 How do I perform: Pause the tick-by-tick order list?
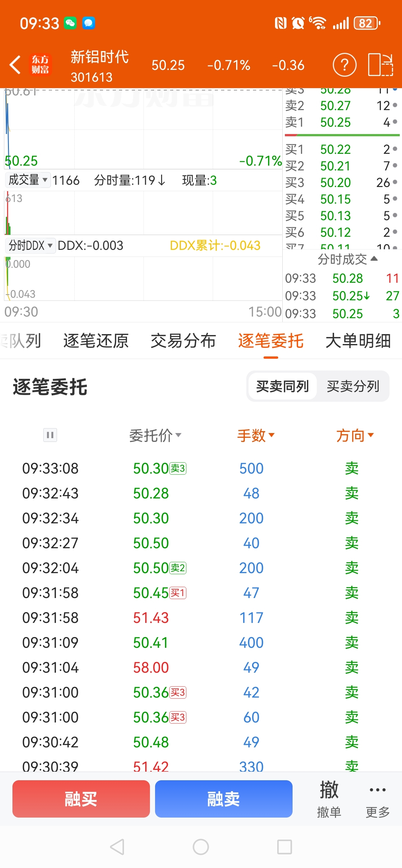click(x=50, y=435)
